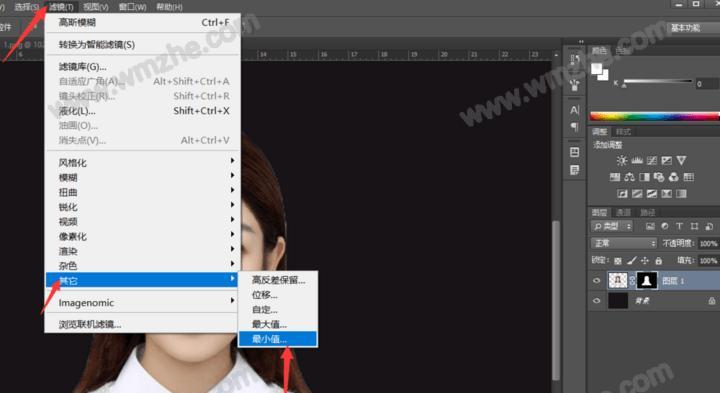
Task: Add a Threshold adjustment layer
Action: coord(652,193)
